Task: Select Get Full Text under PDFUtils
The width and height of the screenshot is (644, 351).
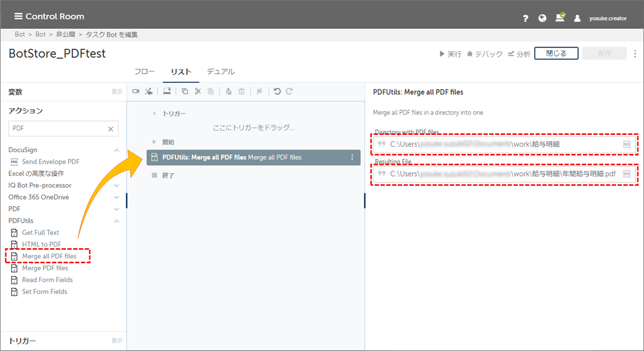Action: tap(41, 233)
